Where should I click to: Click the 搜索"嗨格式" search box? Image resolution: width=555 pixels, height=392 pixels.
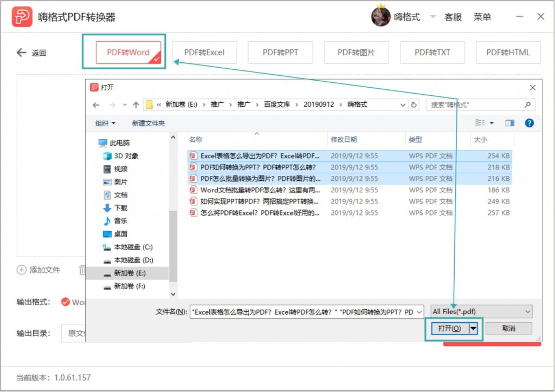click(480, 105)
